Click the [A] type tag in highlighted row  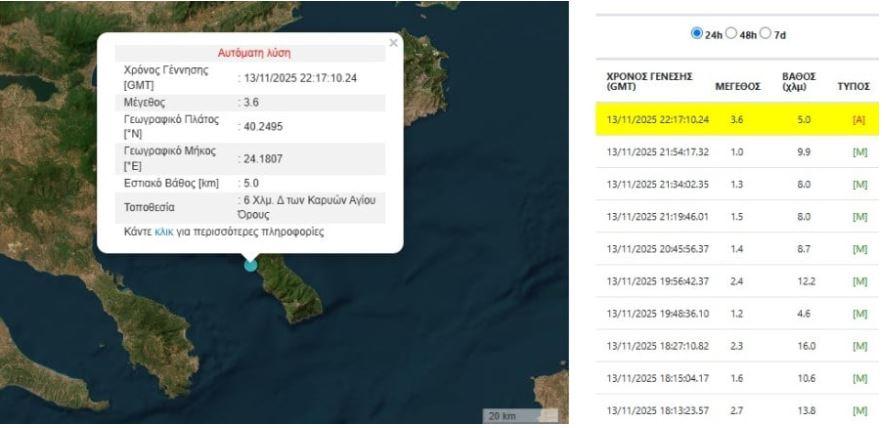(857, 119)
